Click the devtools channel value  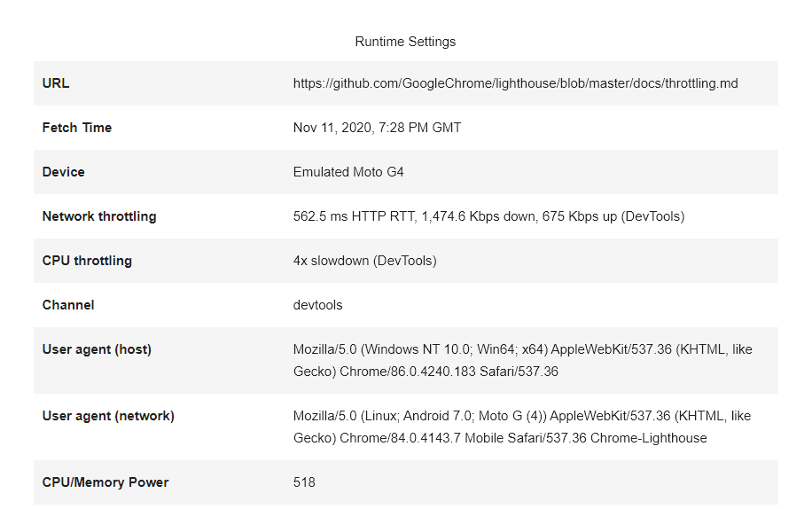click(x=317, y=305)
